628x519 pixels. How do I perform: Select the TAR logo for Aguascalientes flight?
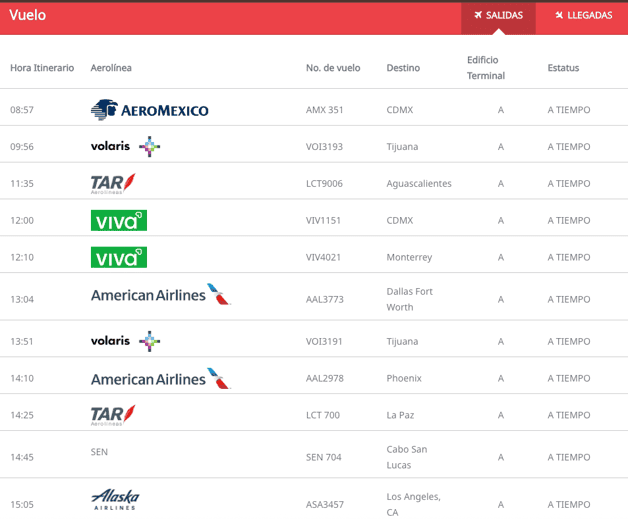[113, 183]
